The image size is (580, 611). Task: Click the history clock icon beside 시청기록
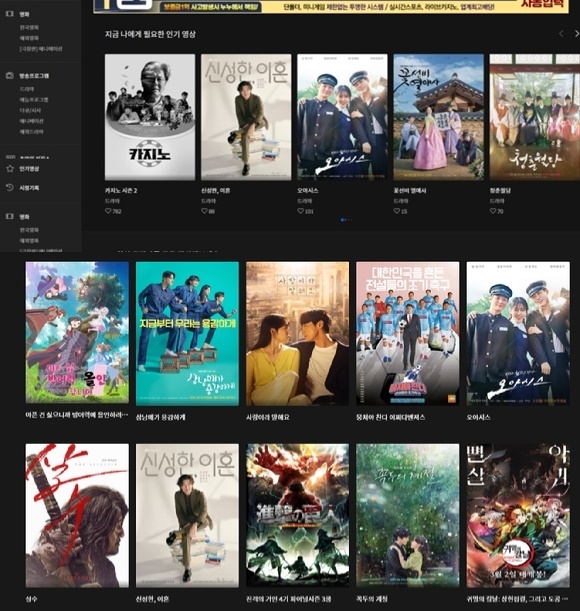10,188
